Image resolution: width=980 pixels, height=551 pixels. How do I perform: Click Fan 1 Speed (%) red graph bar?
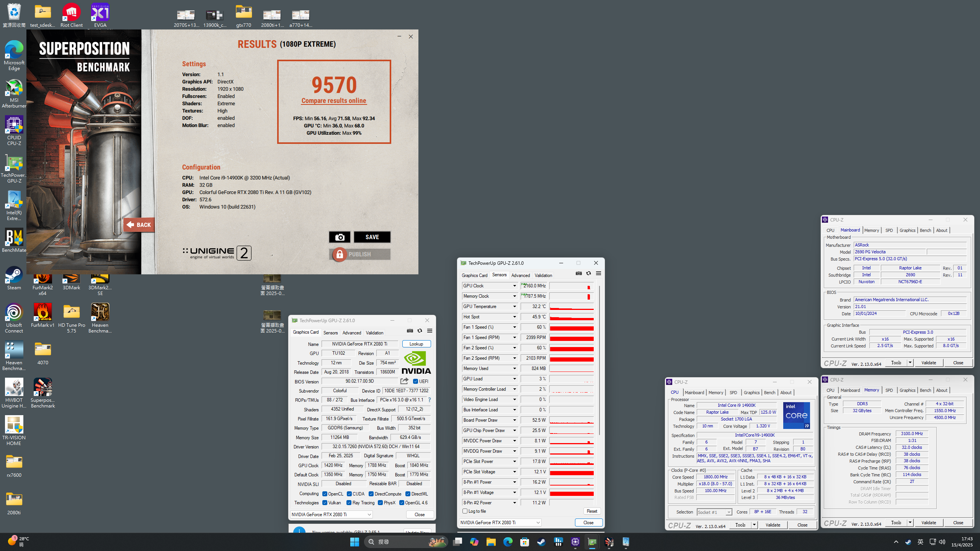pyautogui.click(x=572, y=328)
